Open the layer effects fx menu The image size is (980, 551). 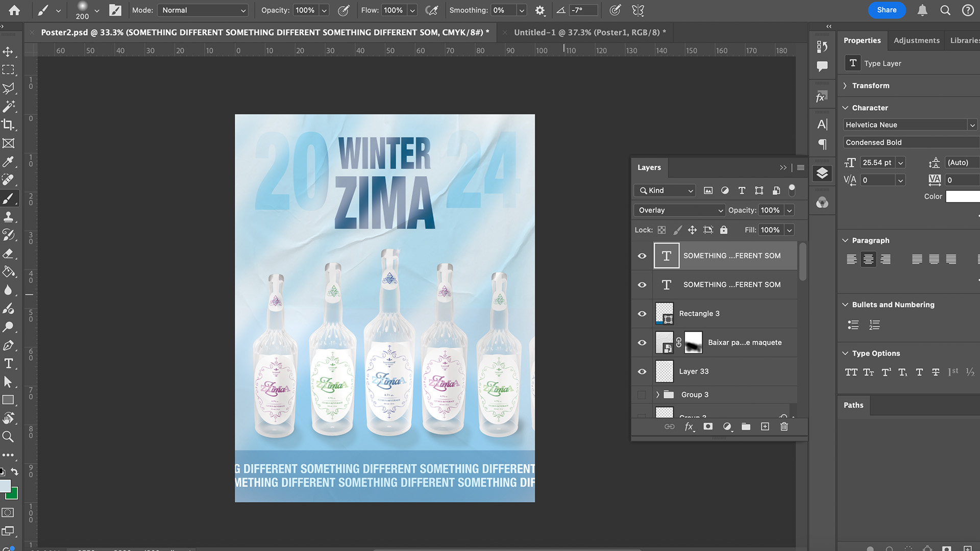click(x=689, y=427)
